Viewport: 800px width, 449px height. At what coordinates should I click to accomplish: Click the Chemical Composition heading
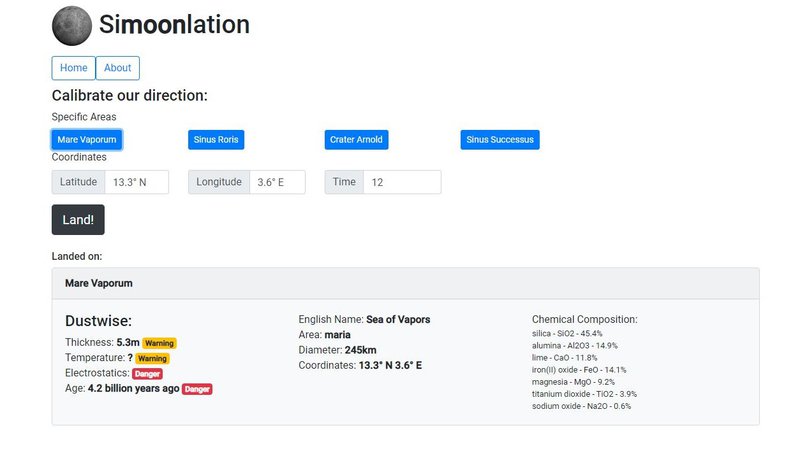584,320
